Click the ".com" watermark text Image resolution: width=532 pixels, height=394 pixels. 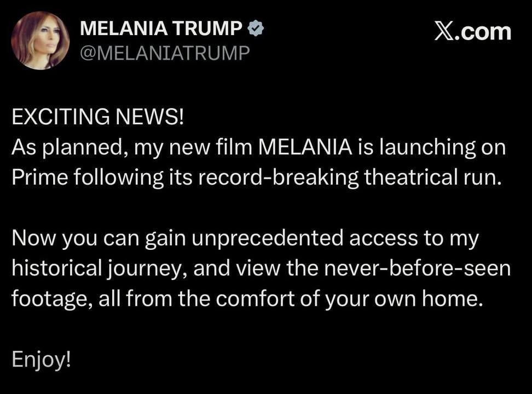[482, 32]
